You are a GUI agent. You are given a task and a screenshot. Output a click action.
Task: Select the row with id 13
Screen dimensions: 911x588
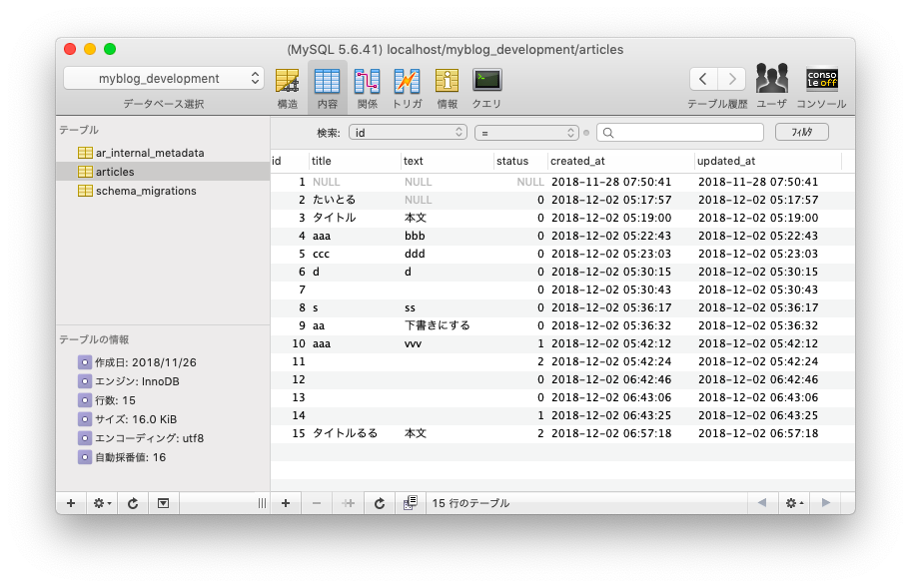pos(562,397)
